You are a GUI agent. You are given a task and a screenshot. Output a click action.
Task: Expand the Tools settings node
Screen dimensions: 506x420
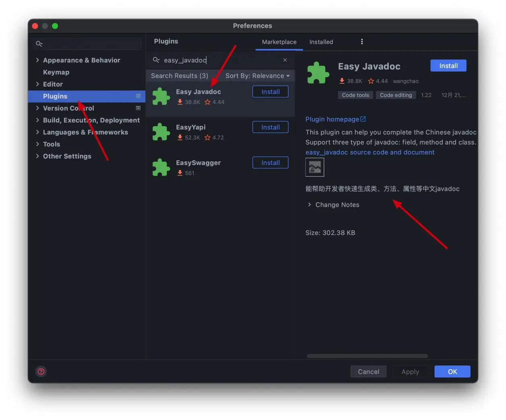pos(37,144)
